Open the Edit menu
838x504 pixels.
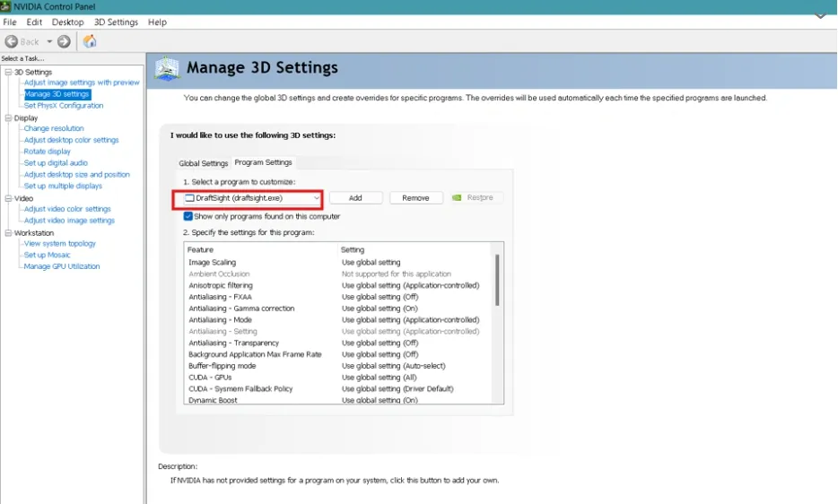tap(34, 22)
